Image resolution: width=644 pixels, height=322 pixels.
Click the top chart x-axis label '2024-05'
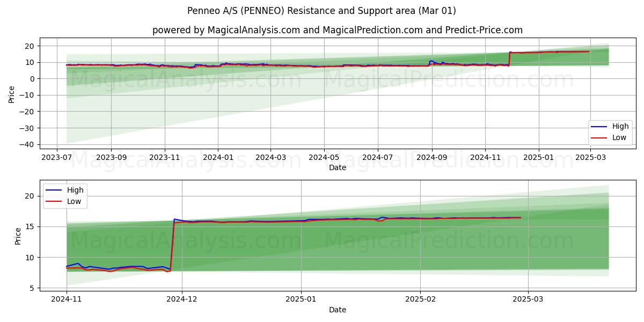[x=324, y=158]
